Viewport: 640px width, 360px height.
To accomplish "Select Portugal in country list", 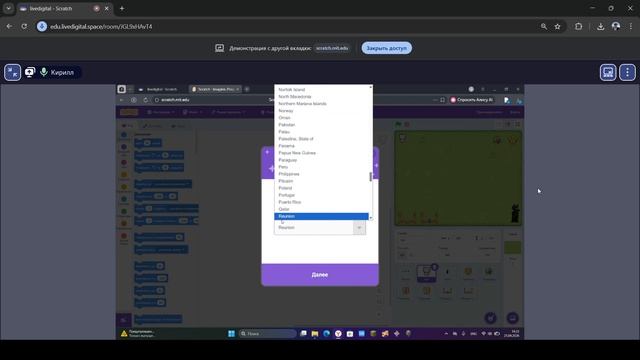I will click(x=321, y=195).
